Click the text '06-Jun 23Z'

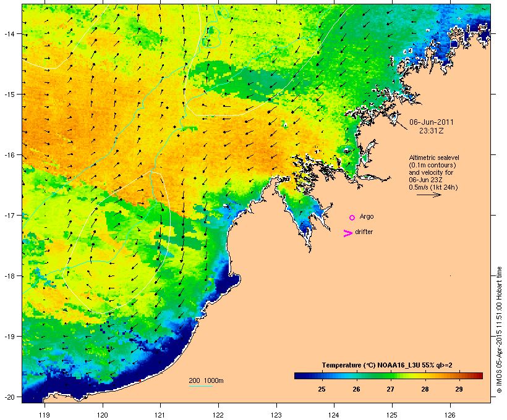425,180
